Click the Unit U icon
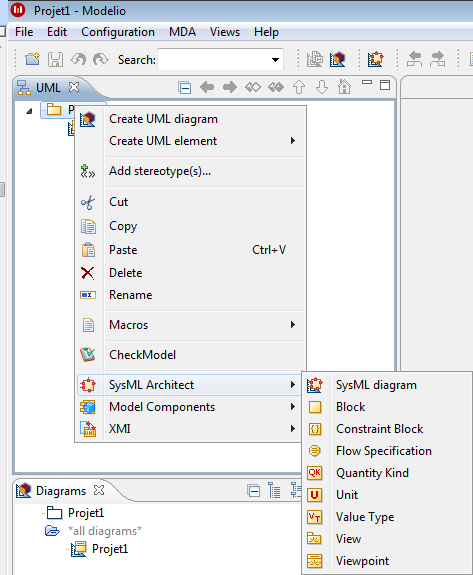 (x=315, y=495)
